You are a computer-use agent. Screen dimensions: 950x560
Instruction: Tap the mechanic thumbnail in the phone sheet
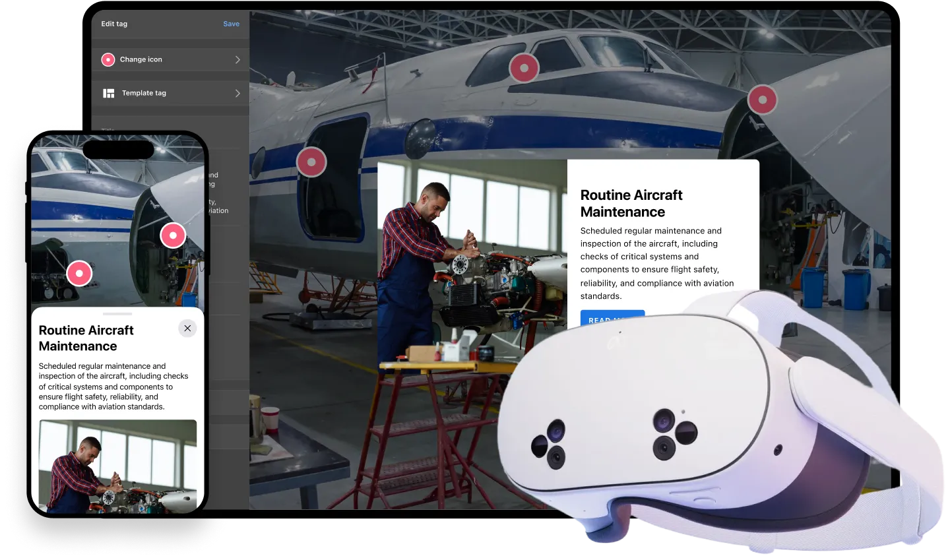[117, 466]
